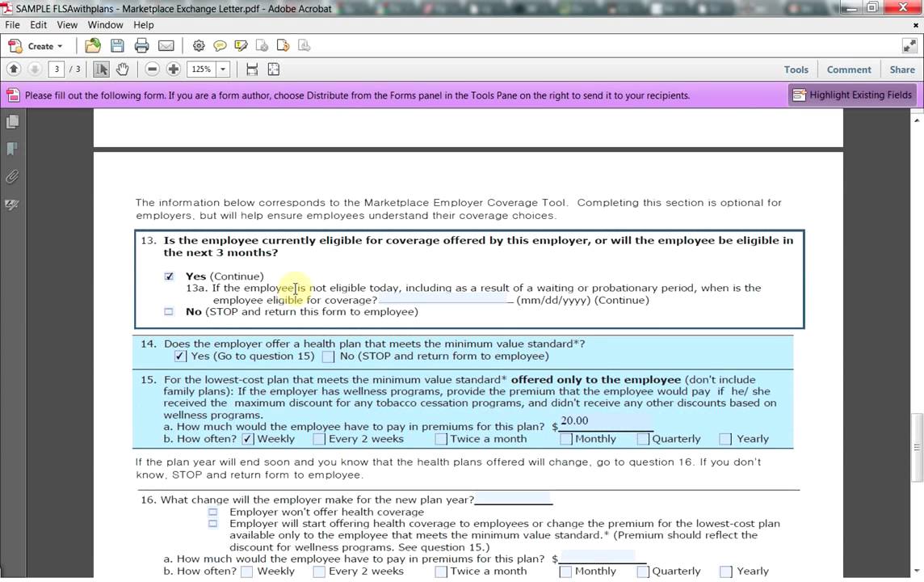Click Highlight Existing Fields button
The image size is (924, 582).
pyautogui.click(x=852, y=95)
